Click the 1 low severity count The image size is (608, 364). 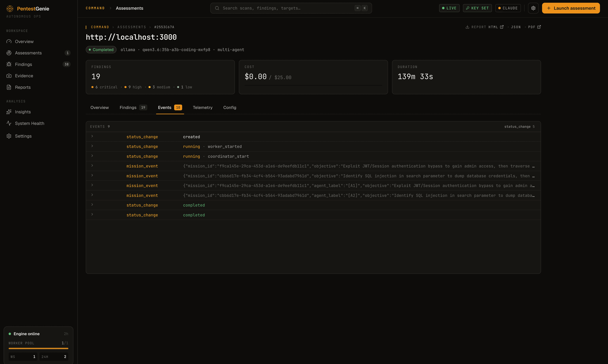(185, 87)
